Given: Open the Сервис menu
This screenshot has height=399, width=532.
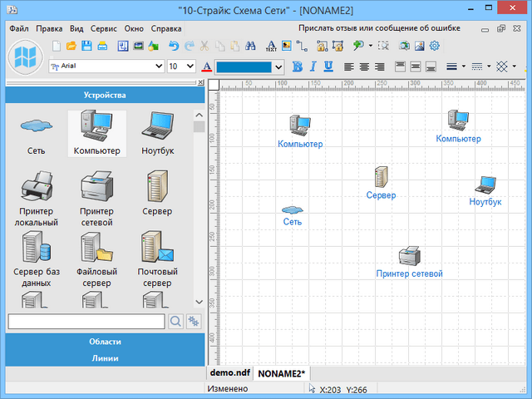Looking at the screenshot, I should pos(104,27).
